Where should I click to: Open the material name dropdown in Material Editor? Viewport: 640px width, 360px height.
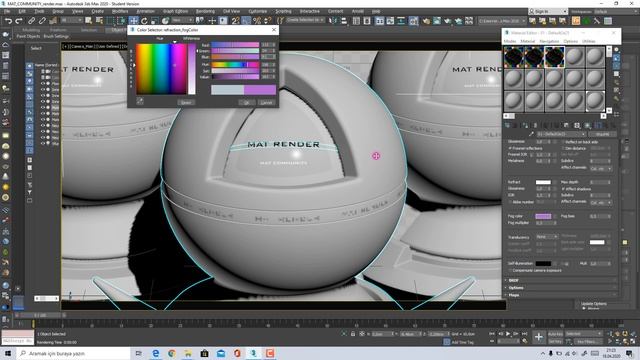pyautogui.click(x=562, y=134)
